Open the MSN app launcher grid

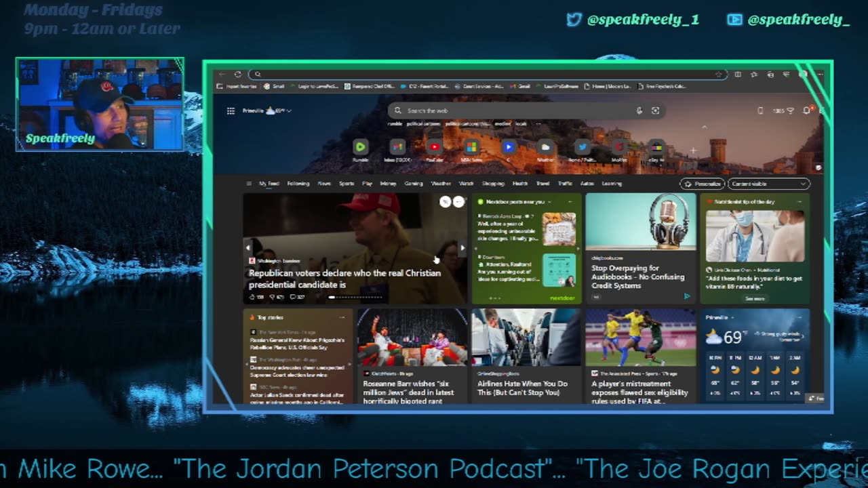click(x=231, y=110)
